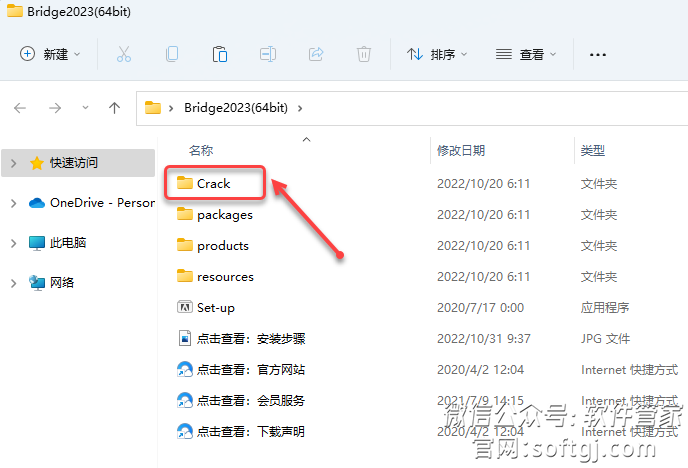Select the Crack folder name
The image size is (688, 468).
click(213, 183)
